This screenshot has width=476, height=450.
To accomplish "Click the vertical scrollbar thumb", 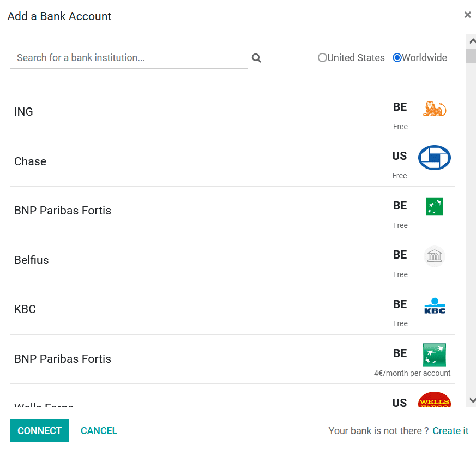I will 471,55.
